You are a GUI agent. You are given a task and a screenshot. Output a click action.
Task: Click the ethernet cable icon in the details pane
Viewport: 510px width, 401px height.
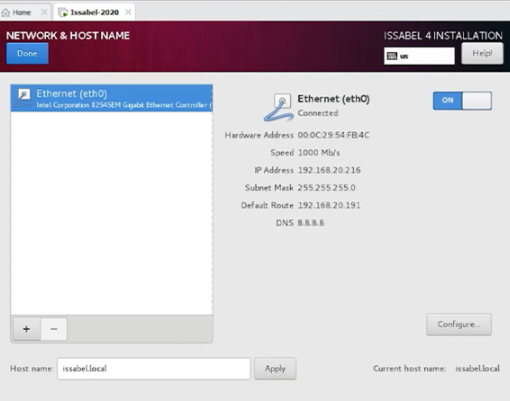click(279, 107)
